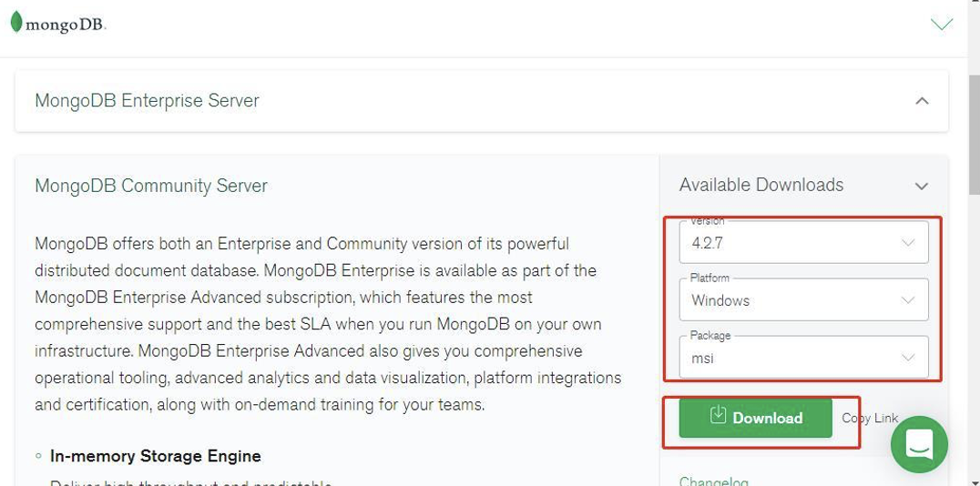Image resolution: width=980 pixels, height=486 pixels.
Task: Click the Copy Link text
Action: coord(870,418)
